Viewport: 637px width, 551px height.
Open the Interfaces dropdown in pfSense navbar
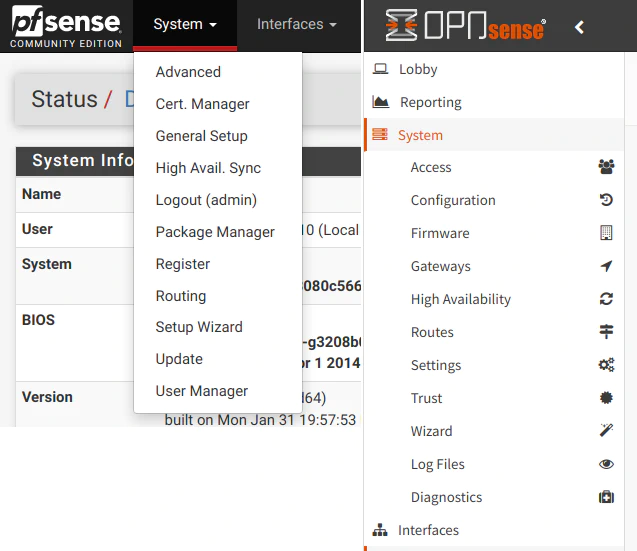pyautogui.click(x=296, y=24)
